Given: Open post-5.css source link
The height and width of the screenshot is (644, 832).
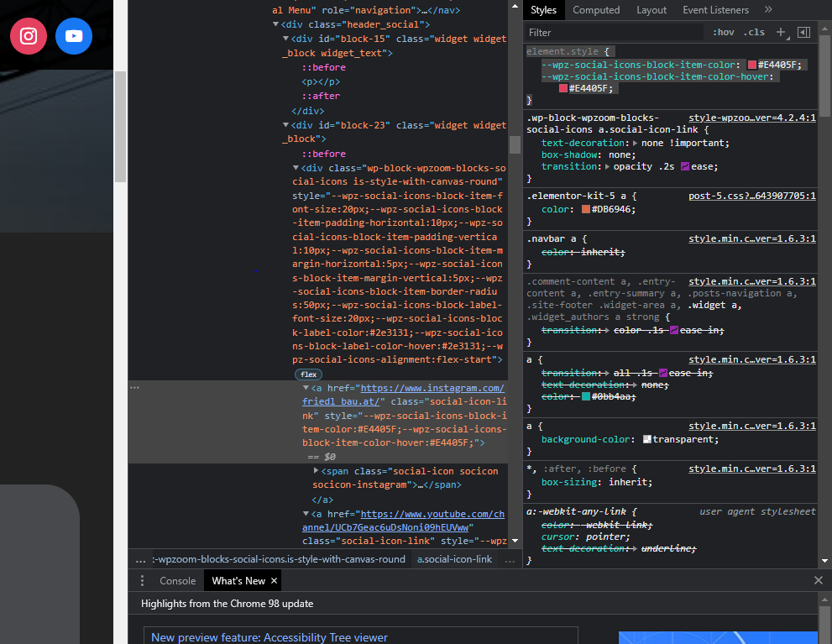Looking at the screenshot, I should click(x=752, y=196).
